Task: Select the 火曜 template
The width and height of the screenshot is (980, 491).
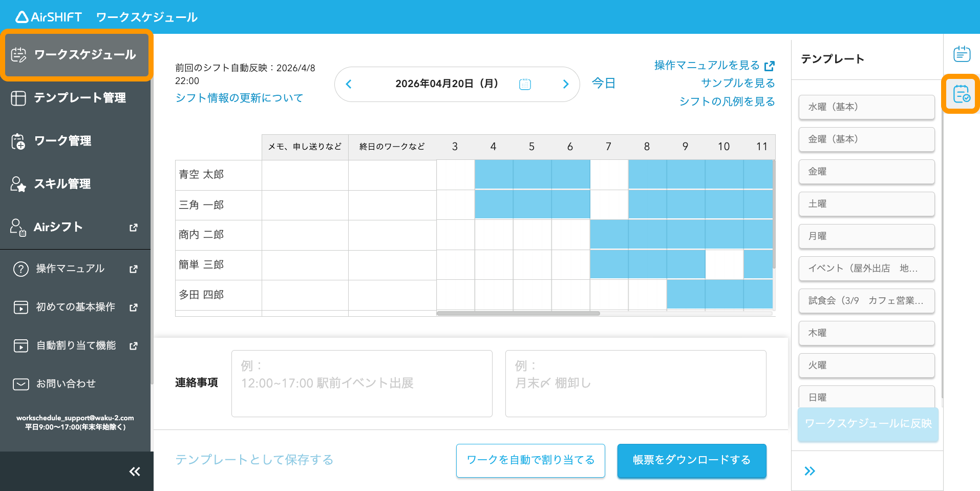Action: (x=866, y=365)
